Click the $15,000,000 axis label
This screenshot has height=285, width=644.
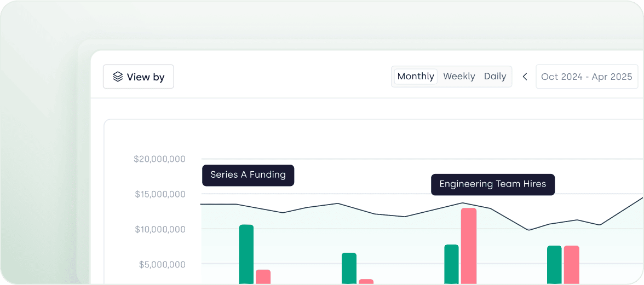tap(160, 194)
